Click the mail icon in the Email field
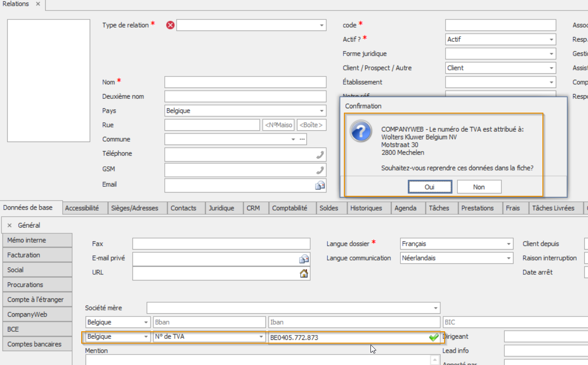The image size is (588, 365). [321, 185]
